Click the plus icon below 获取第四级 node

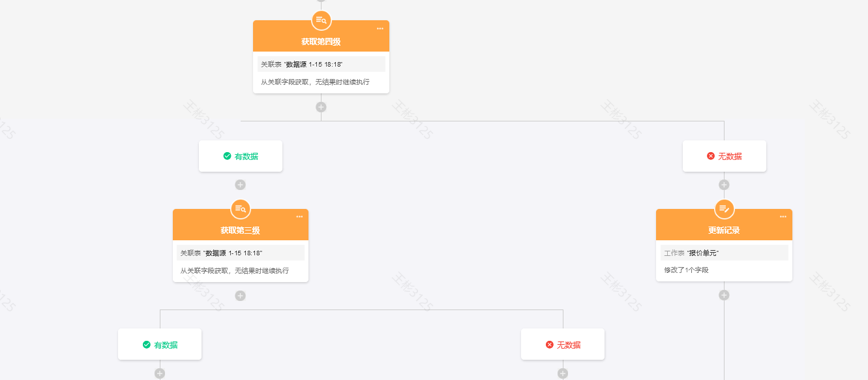click(321, 106)
